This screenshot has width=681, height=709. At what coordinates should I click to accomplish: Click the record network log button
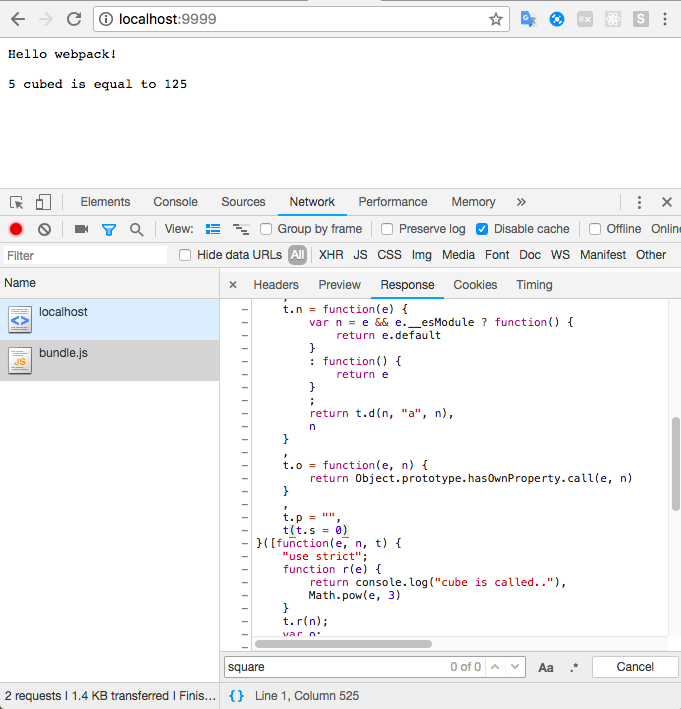click(x=16, y=229)
